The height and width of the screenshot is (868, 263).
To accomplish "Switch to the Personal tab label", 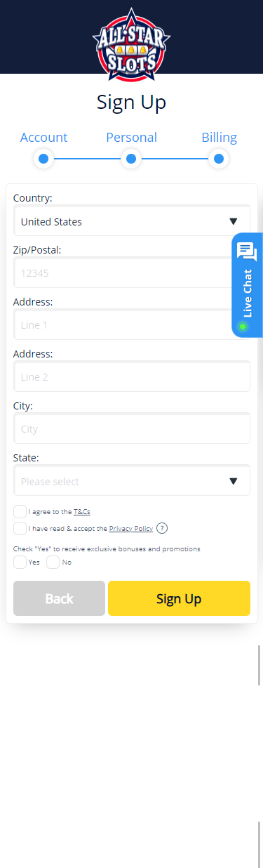I will pyautogui.click(x=131, y=138).
